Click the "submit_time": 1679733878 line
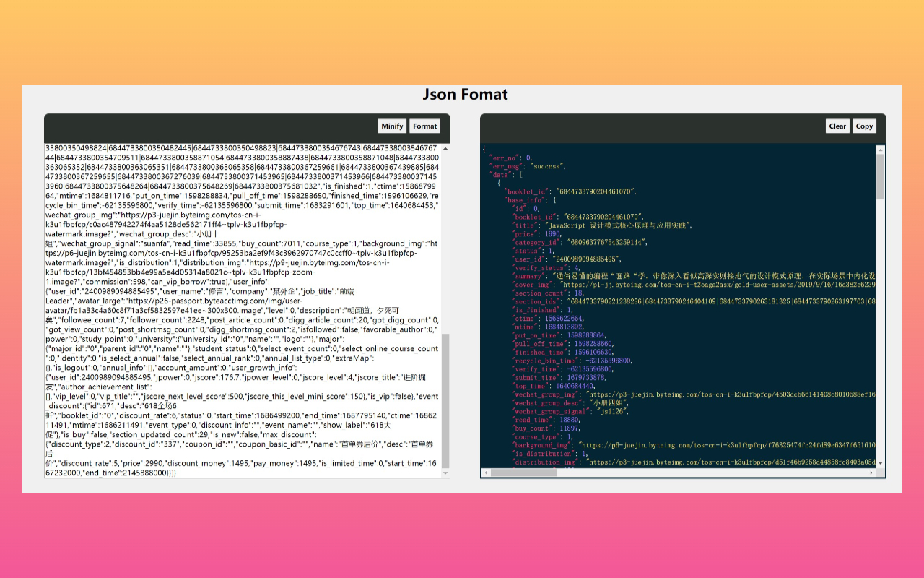This screenshot has width=924, height=578. (559, 377)
